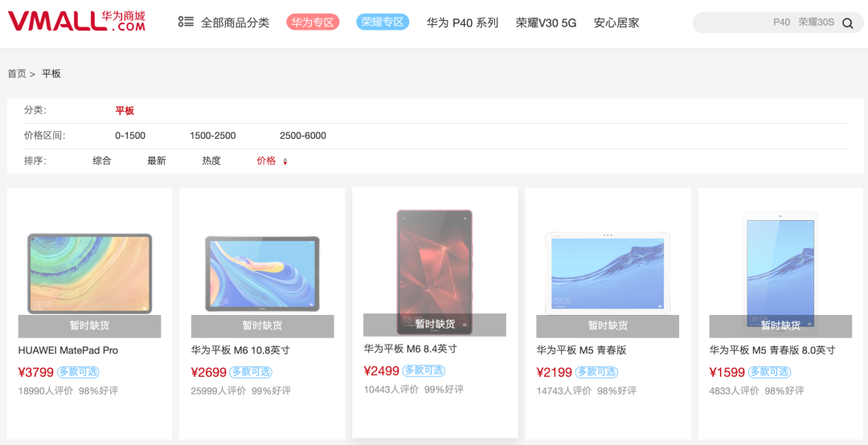Open the HUAWEI MatePad Pro product image
Screen dimensions: 868x445
[90, 273]
